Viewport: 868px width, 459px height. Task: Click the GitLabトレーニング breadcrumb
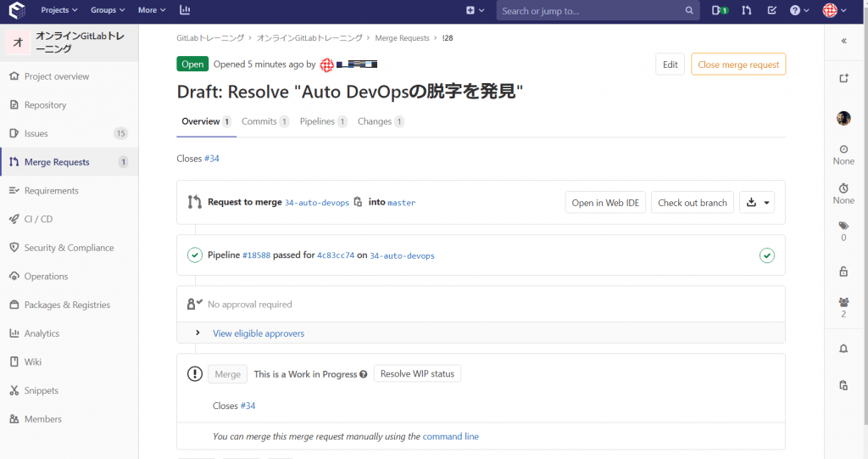click(x=210, y=37)
